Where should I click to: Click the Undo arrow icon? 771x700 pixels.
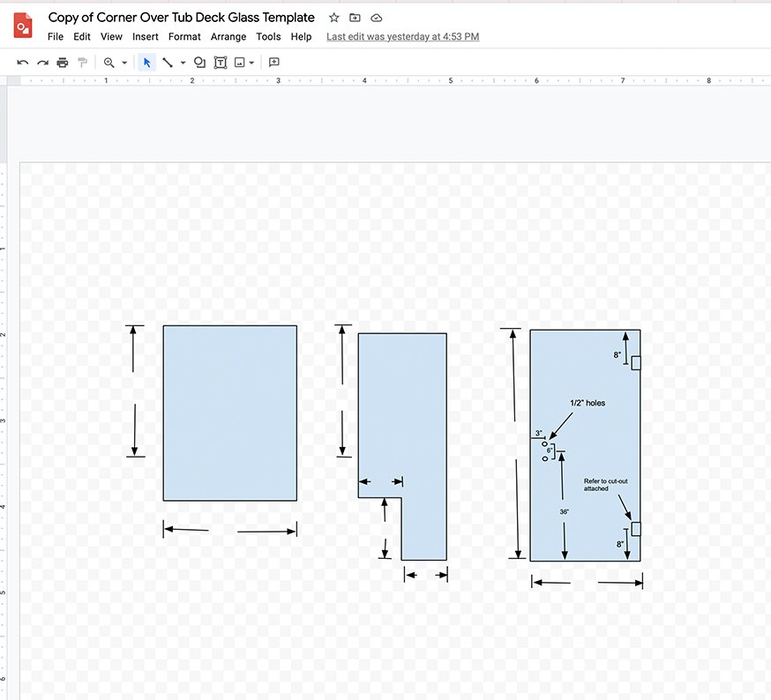coord(23,63)
